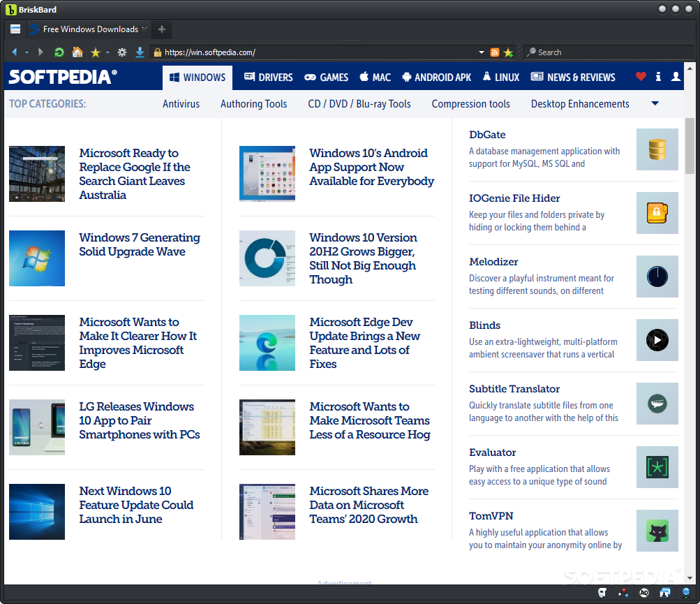The width and height of the screenshot is (700, 604).
Task: Click the info icon in Softpedia header
Action: (658, 77)
